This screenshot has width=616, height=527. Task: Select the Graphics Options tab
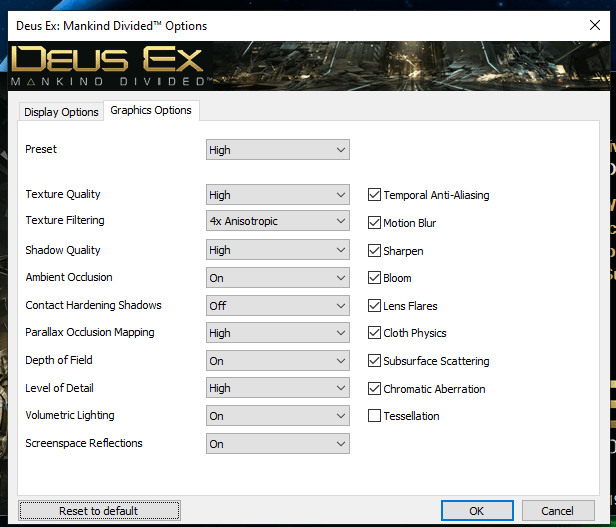tap(151, 110)
